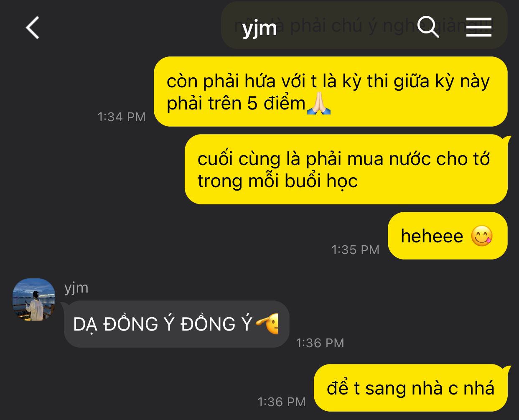Screen dimensions: 519x420
Task: Tap the 'còn phải hứa với t' message
Action: click(331, 92)
